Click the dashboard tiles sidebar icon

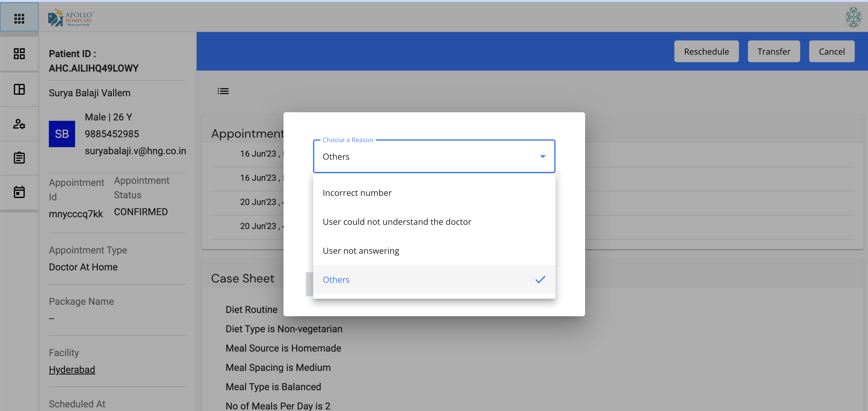pos(19,54)
